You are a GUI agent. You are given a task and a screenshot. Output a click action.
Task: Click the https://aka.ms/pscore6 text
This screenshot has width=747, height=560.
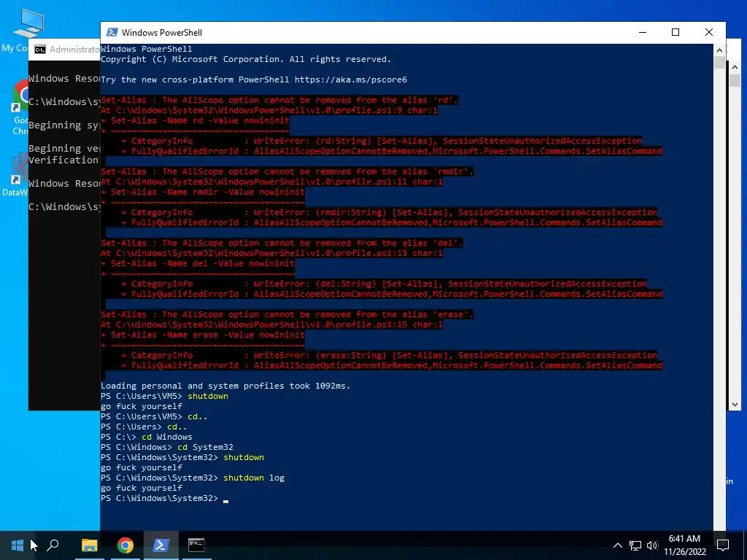click(351, 79)
